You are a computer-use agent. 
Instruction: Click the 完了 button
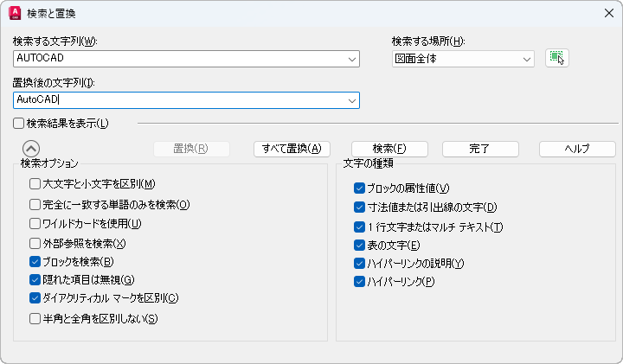(x=479, y=149)
